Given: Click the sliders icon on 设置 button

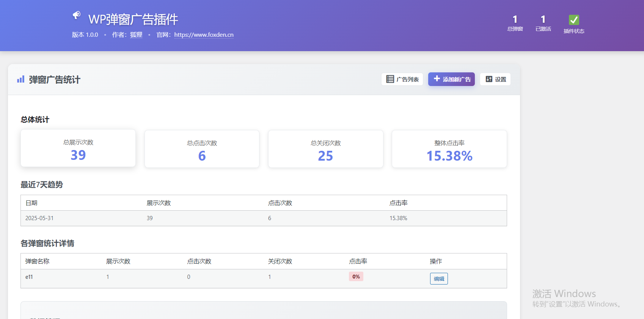Looking at the screenshot, I should [x=489, y=79].
